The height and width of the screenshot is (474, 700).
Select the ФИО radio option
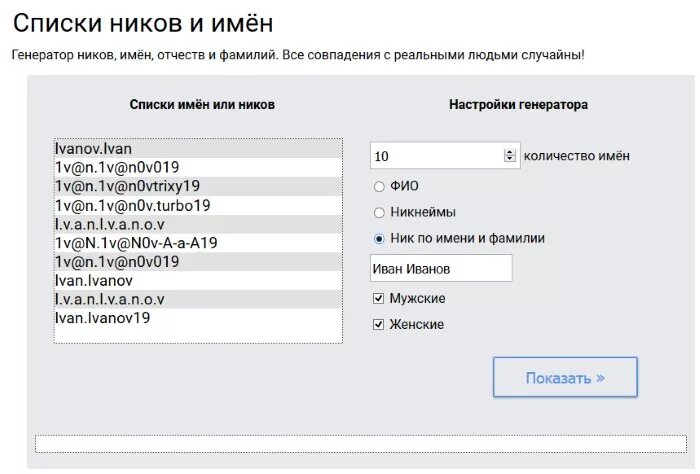click(379, 187)
